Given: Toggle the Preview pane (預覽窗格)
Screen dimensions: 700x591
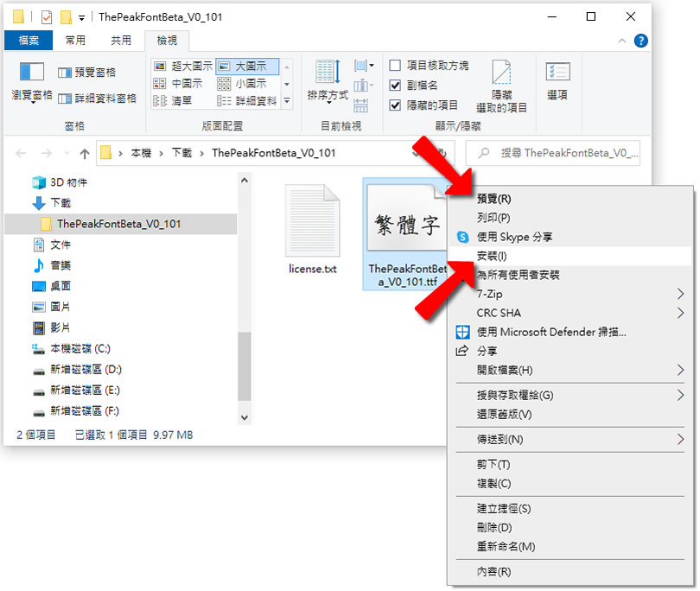Looking at the screenshot, I should click(87, 73).
